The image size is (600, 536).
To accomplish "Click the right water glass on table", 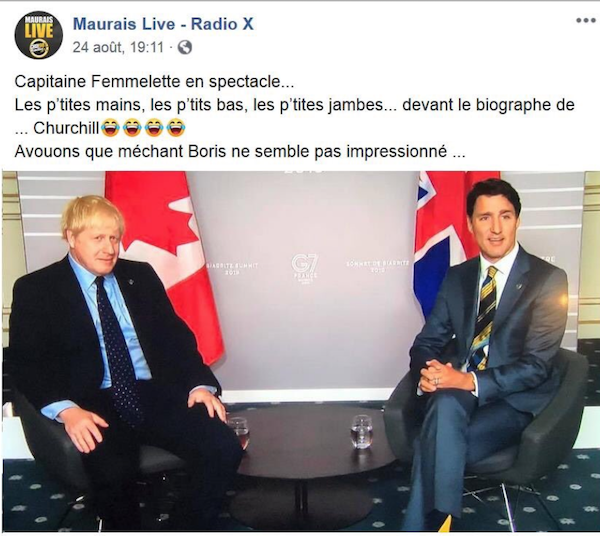I will click(361, 432).
